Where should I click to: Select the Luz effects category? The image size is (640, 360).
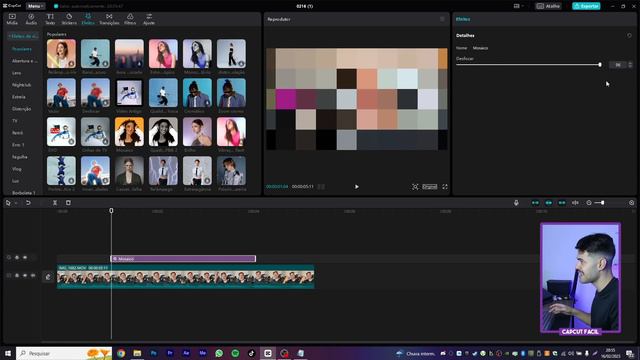[15, 181]
